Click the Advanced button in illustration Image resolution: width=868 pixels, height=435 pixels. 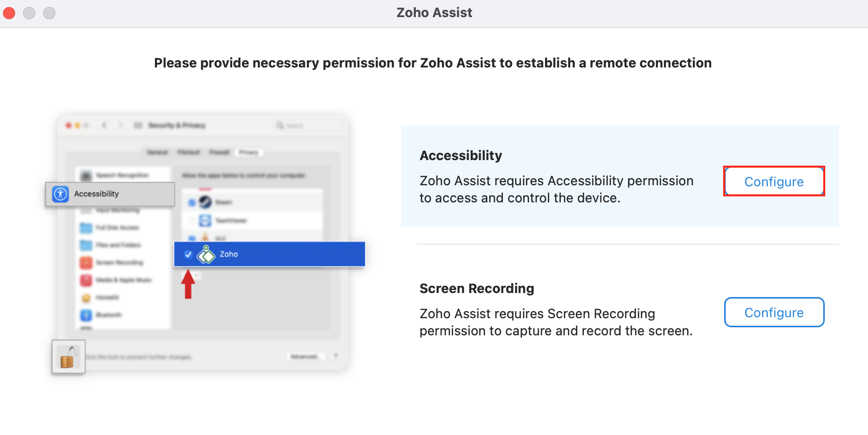pos(305,356)
